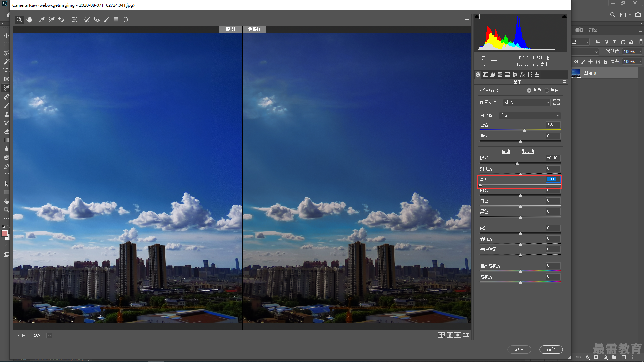This screenshot has width=644, height=362.
Task: Open the Calibration panel tab
Action: (x=530, y=75)
